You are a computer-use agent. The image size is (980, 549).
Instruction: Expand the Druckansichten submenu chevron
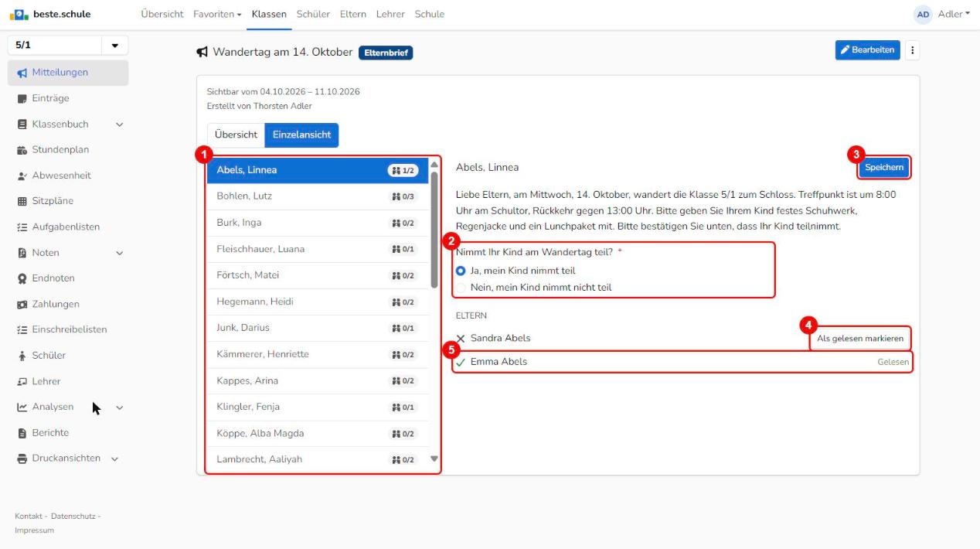pos(114,459)
